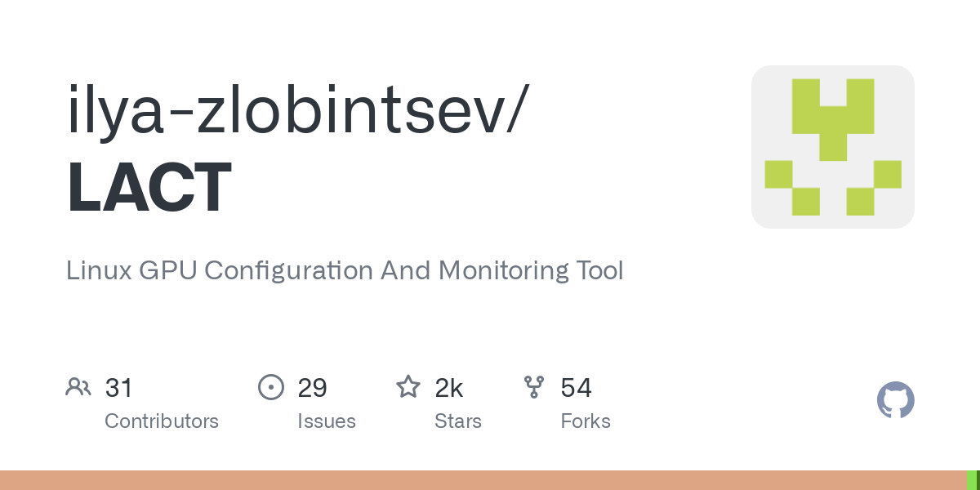The height and width of the screenshot is (490, 980).
Task: Click the star icon
Action: pyautogui.click(x=408, y=387)
